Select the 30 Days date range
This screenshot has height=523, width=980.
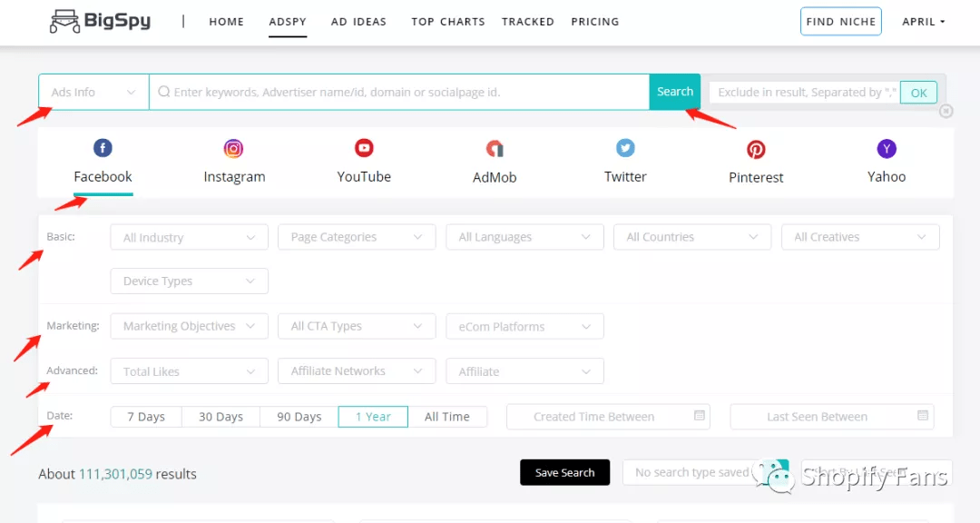220,417
